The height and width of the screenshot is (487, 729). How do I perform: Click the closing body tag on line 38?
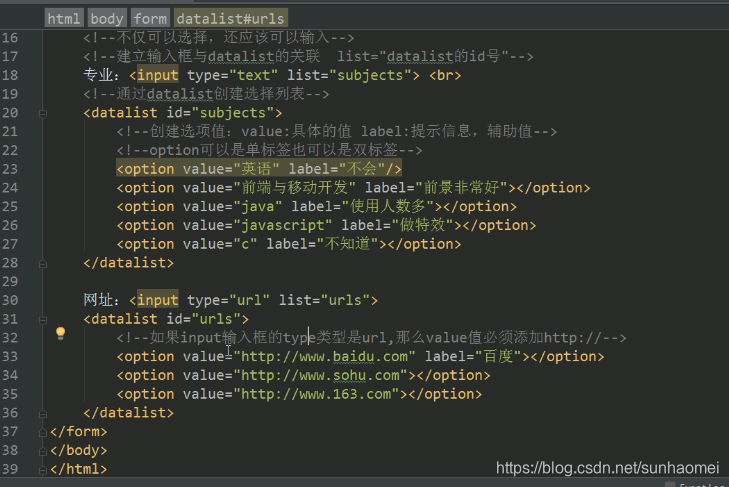coord(79,450)
